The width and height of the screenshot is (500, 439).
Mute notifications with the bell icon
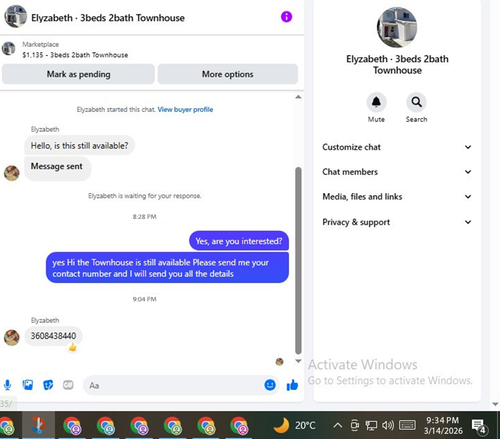tap(376, 102)
